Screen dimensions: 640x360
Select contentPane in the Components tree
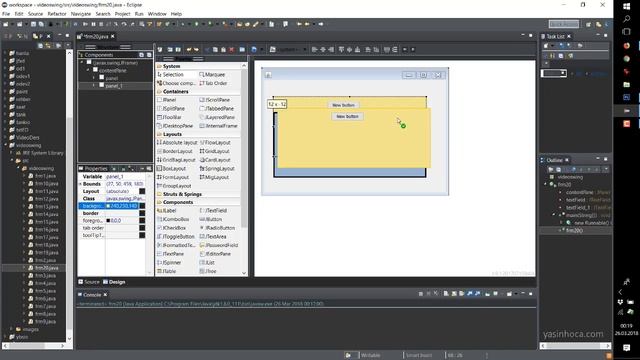112,70
